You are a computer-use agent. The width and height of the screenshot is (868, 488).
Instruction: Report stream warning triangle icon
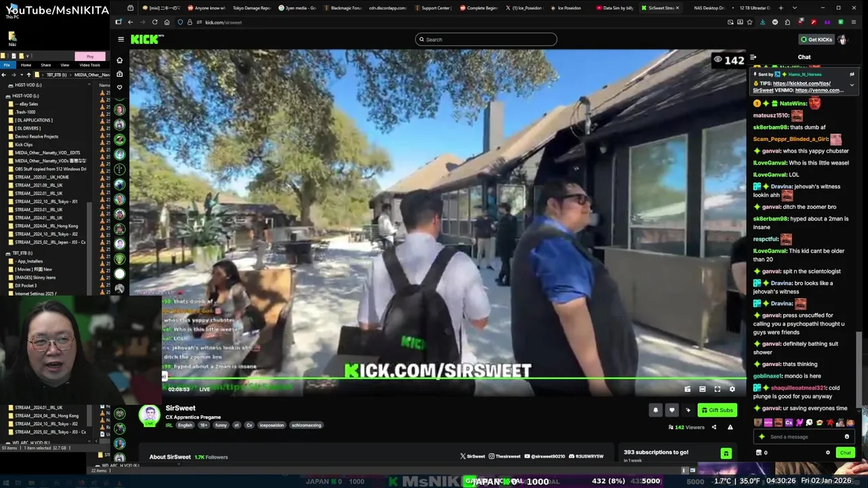point(730,427)
